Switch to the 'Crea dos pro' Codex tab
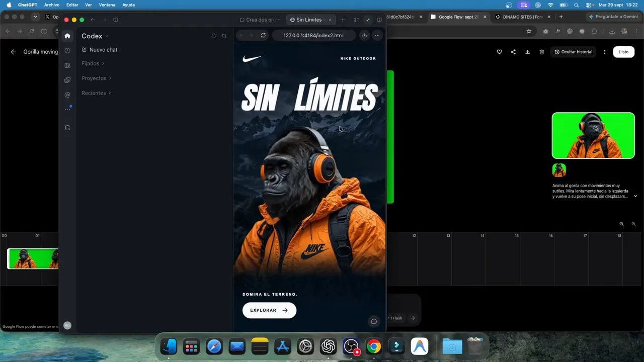This screenshot has height=362, width=644. [x=261, y=20]
